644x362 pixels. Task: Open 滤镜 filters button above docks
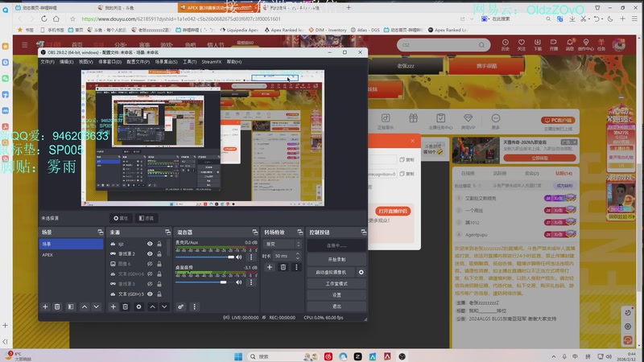tap(147, 218)
